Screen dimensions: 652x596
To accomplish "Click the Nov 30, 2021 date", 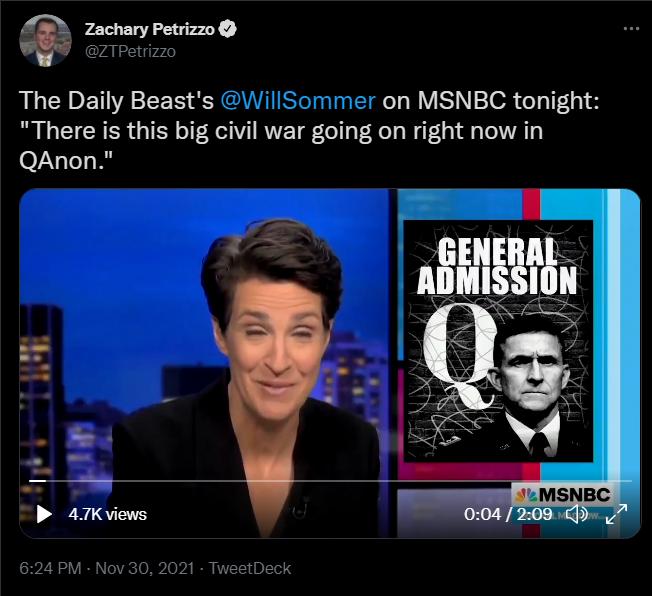I will pyautogui.click(x=145, y=568).
